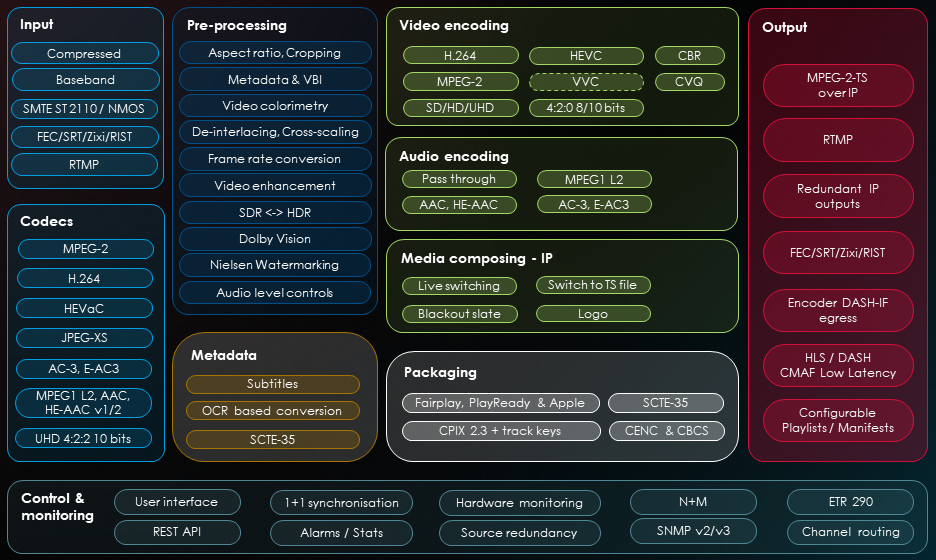936x560 pixels.
Task: Click HLS / DASH CMAF Low Latency output
Action: 837,364
